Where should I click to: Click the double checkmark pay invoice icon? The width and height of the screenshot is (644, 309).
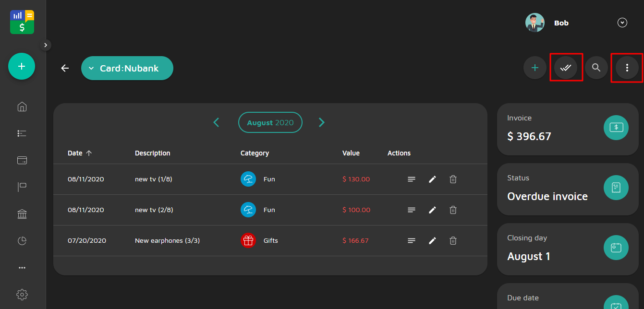pos(566,68)
